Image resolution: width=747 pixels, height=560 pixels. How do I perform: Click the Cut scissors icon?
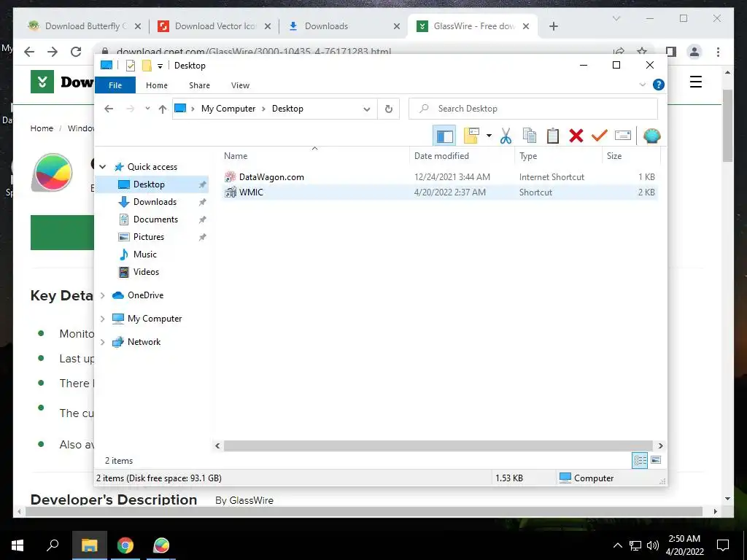point(506,136)
